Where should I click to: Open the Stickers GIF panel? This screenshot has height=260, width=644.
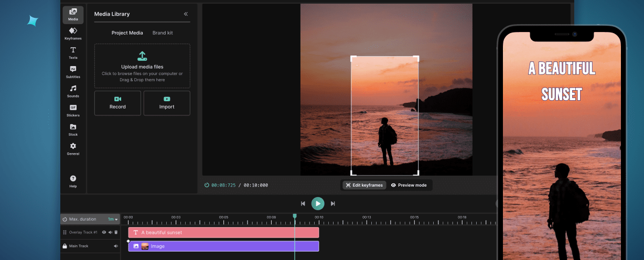(73, 111)
